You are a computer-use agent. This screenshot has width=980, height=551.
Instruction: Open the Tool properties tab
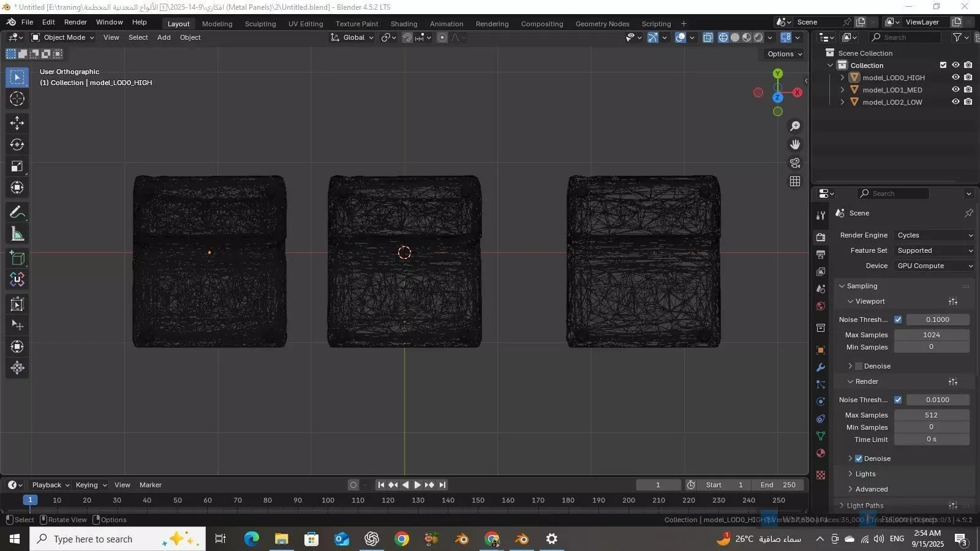click(821, 216)
